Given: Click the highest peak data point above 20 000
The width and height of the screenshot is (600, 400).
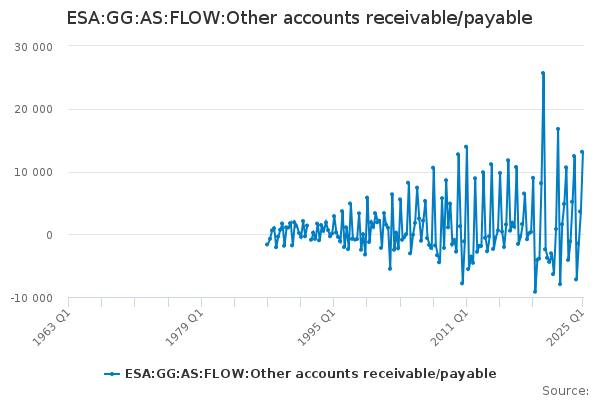Looking at the screenshot, I should pyautogui.click(x=543, y=73).
